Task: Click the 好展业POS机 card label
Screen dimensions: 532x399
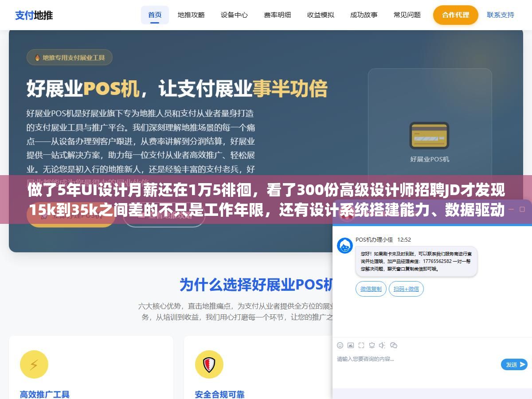Action: coord(430,159)
